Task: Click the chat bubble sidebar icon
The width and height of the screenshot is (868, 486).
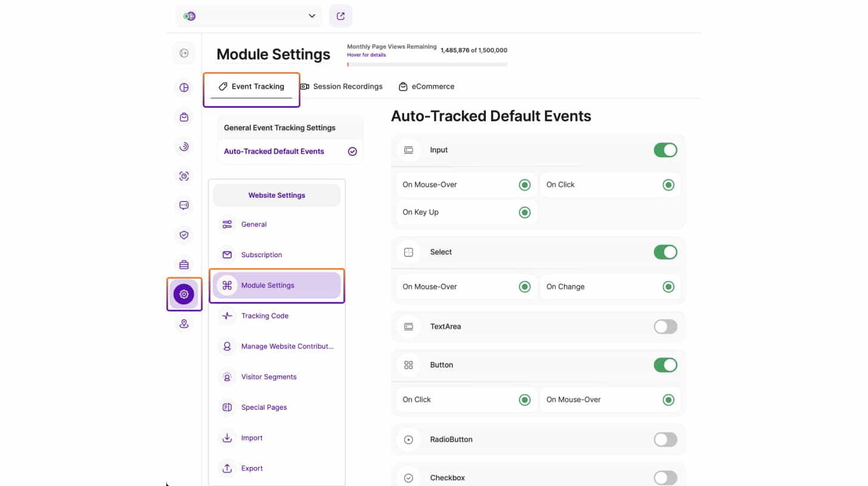Action: pos(184,205)
